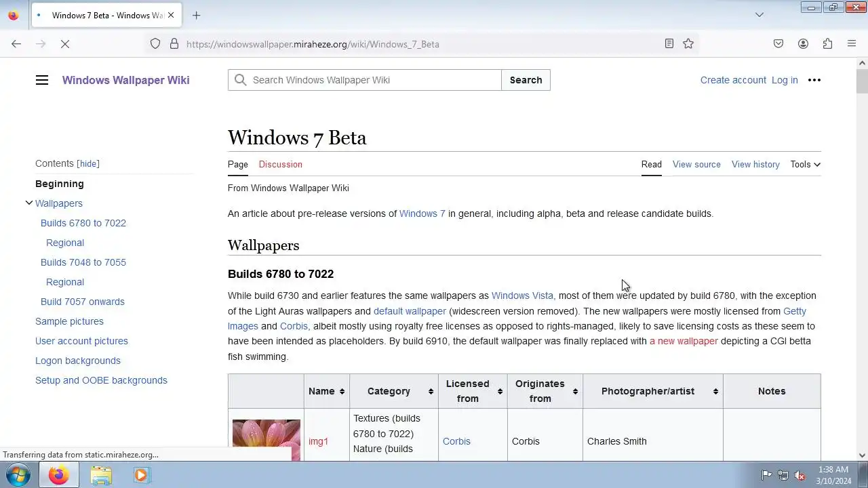Open the Firefox account icon
868x488 pixels.
(x=803, y=44)
